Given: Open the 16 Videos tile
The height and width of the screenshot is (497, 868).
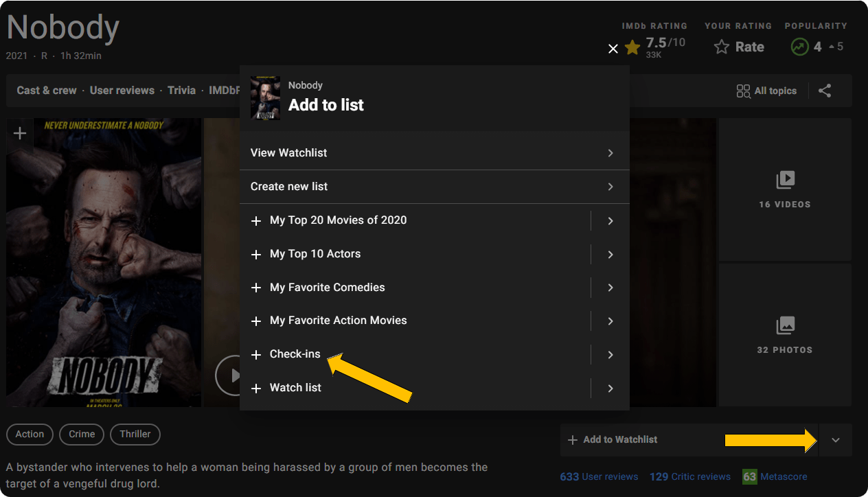Looking at the screenshot, I should pos(785,189).
